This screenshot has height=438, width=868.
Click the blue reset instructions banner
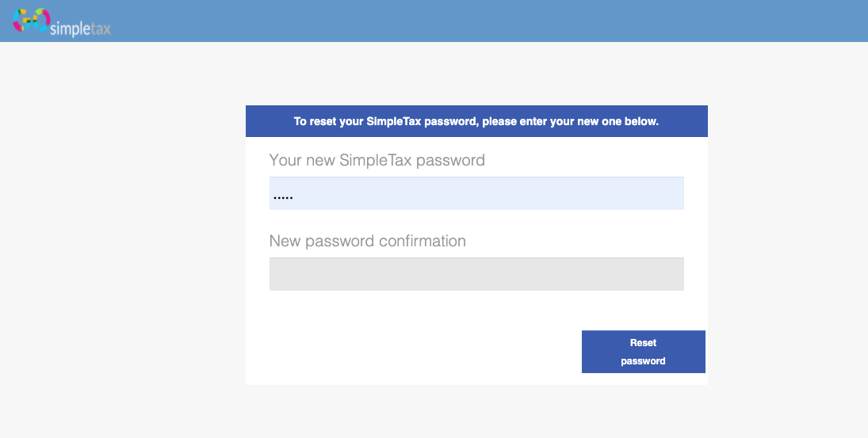tap(476, 121)
